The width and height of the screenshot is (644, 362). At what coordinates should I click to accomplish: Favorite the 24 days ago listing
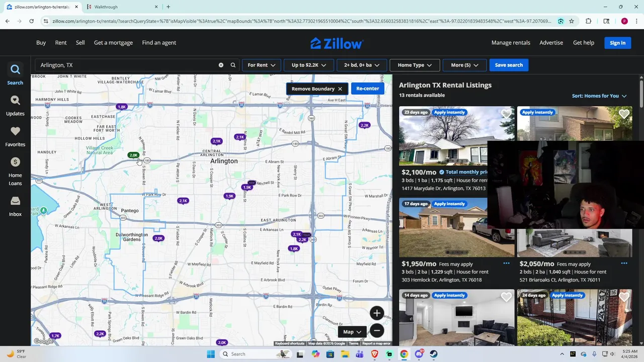tap(624, 298)
